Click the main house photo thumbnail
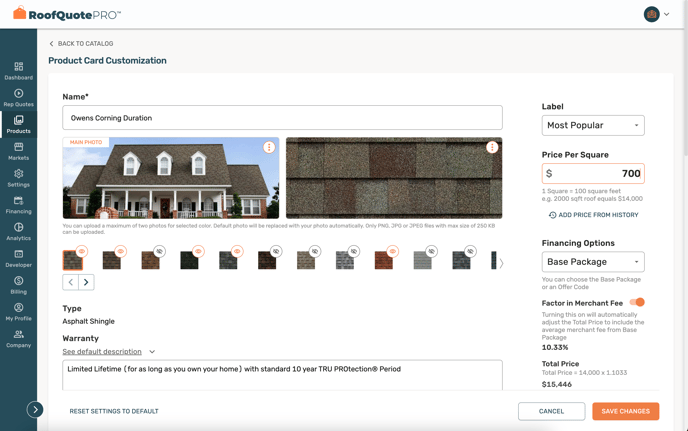The width and height of the screenshot is (688, 431). pos(171,178)
